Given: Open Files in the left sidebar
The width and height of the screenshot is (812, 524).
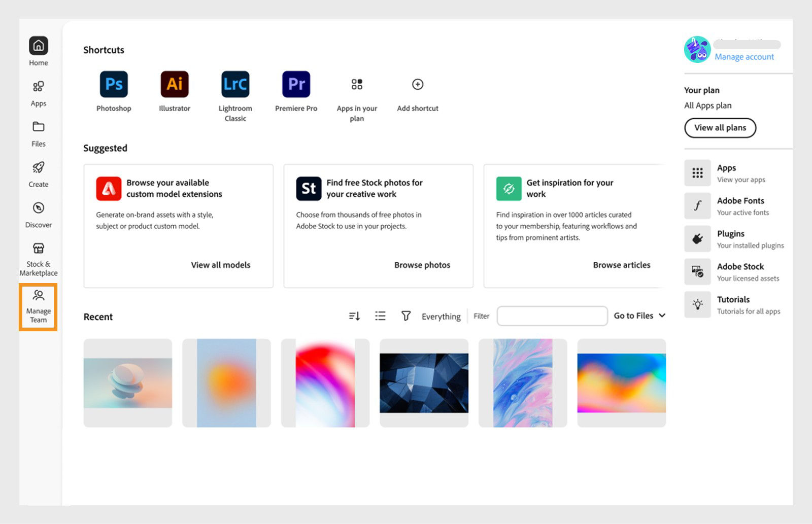Looking at the screenshot, I should pyautogui.click(x=39, y=134).
